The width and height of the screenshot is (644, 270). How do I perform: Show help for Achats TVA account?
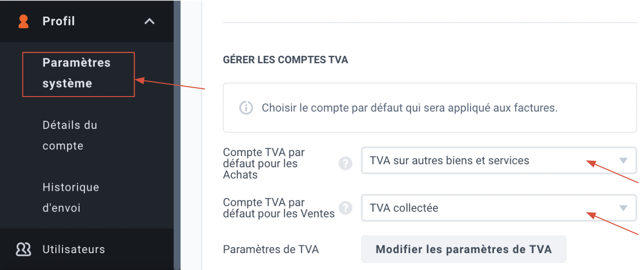click(345, 163)
